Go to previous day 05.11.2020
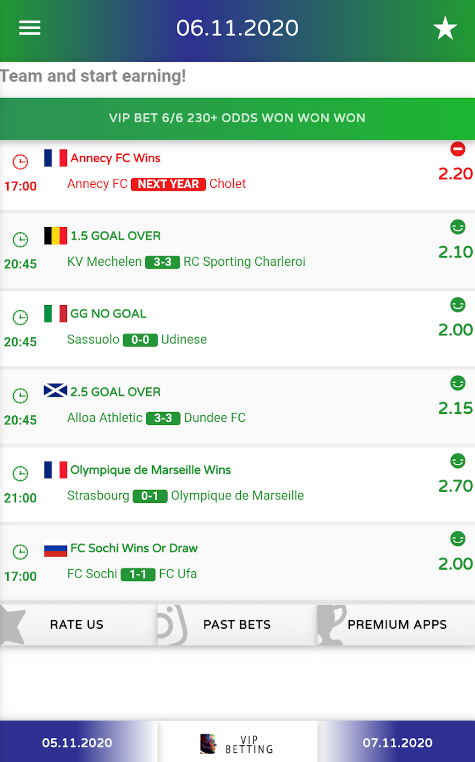The width and height of the screenshot is (475, 762). 78,742
